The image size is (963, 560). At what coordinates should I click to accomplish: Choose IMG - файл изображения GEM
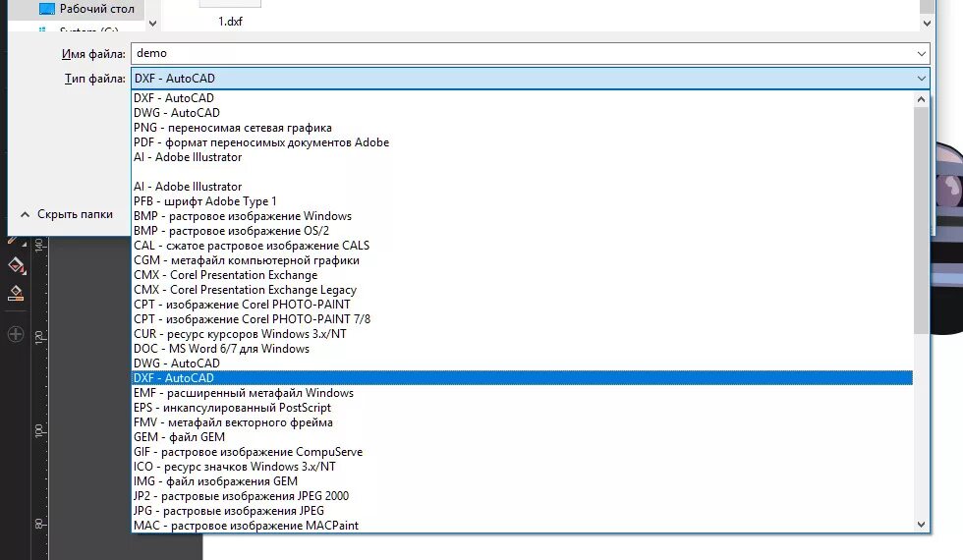click(522, 481)
